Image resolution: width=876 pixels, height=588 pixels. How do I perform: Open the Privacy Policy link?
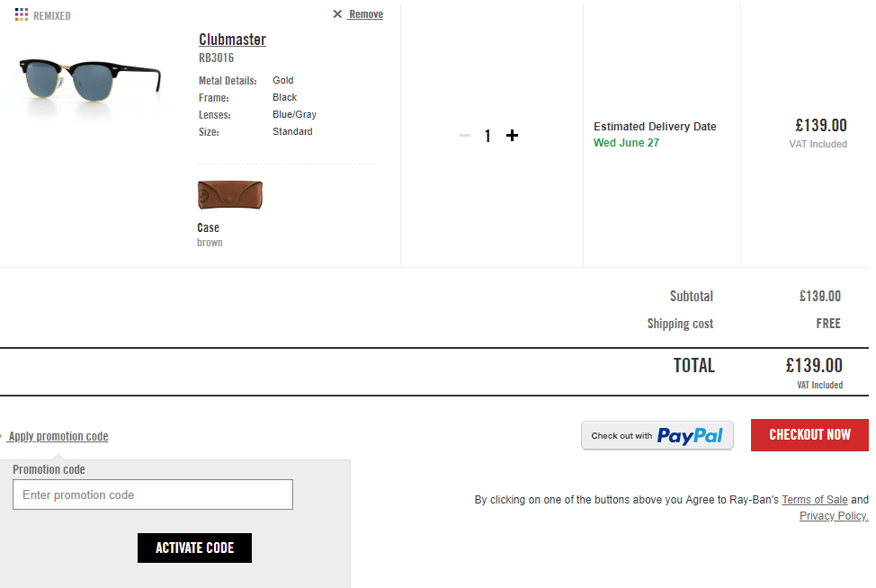834,516
